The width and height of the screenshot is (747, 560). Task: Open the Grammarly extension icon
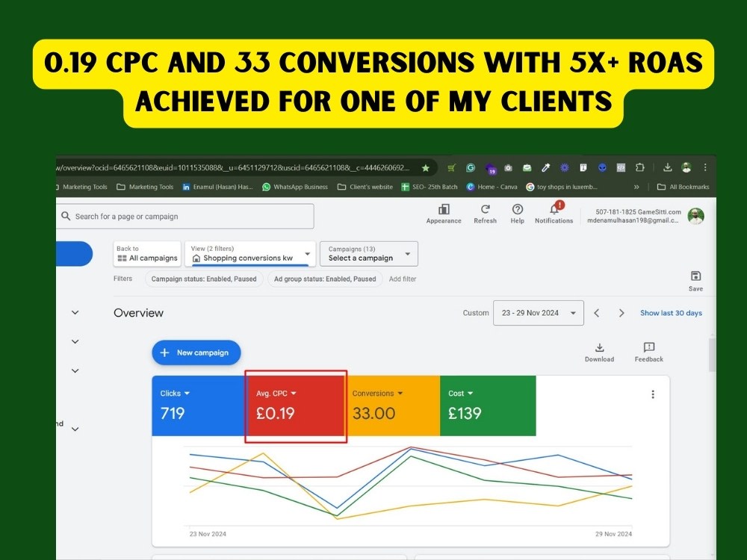(x=471, y=167)
